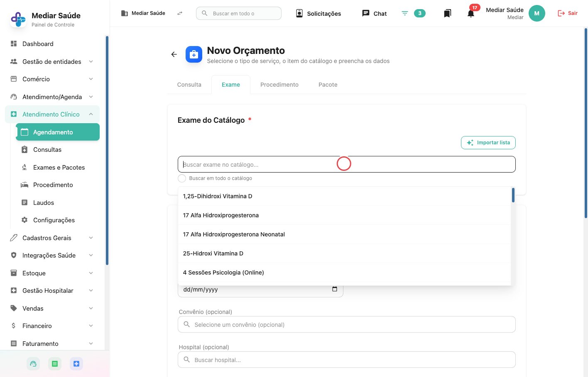Image resolution: width=588 pixels, height=377 pixels.
Task: Expand the Financeiro sidebar group
Action: (x=52, y=326)
